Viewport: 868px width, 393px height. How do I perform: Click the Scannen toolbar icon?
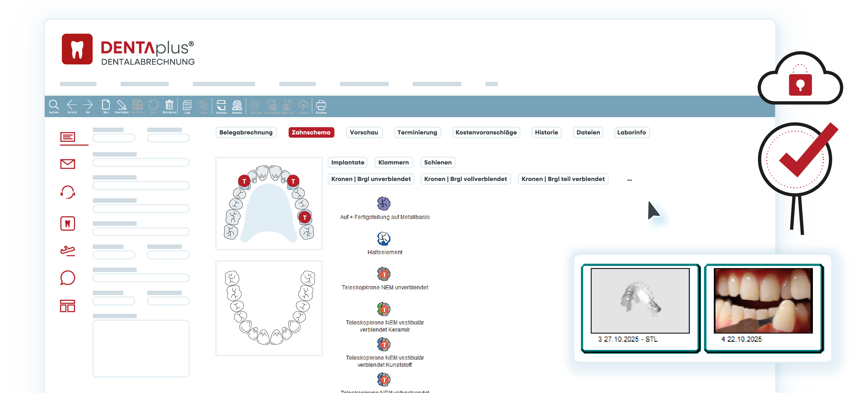(x=221, y=105)
